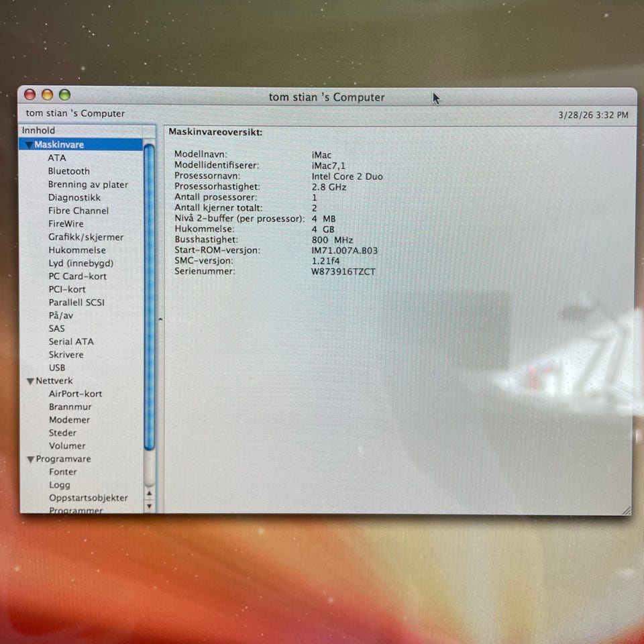The image size is (644, 644).
Task: Click the Innhold column header
Action: pyautogui.click(x=81, y=131)
